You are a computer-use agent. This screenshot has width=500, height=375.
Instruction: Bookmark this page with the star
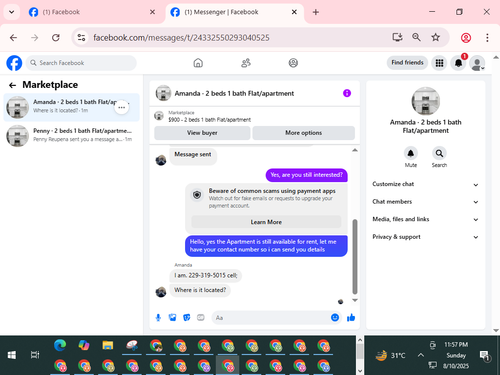[x=436, y=37]
